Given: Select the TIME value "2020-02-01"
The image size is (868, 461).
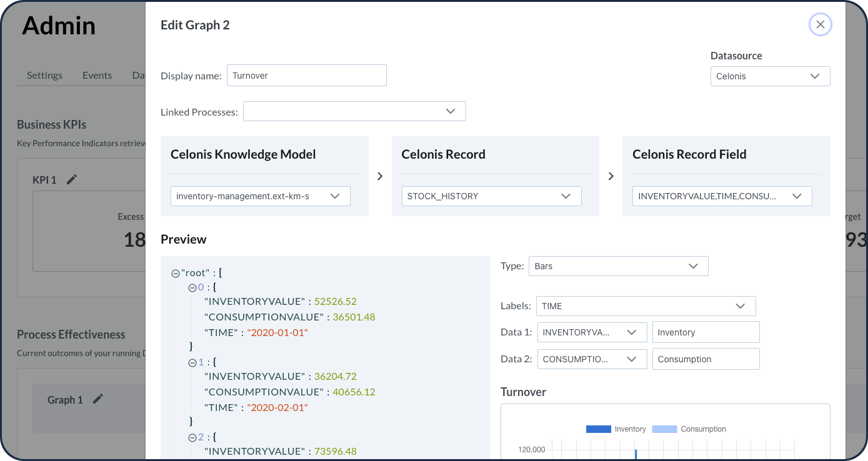Looking at the screenshot, I should 277,407.
